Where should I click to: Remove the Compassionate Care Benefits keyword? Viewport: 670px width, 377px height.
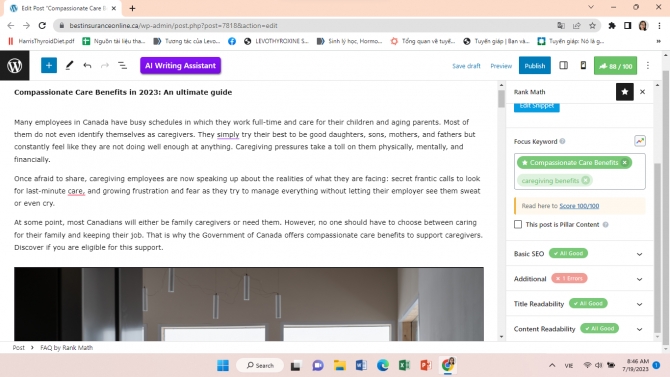pos(625,162)
